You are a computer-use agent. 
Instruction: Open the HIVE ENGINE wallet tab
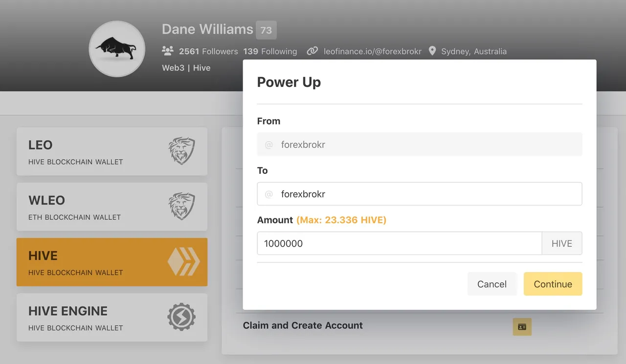coord(112,317)
